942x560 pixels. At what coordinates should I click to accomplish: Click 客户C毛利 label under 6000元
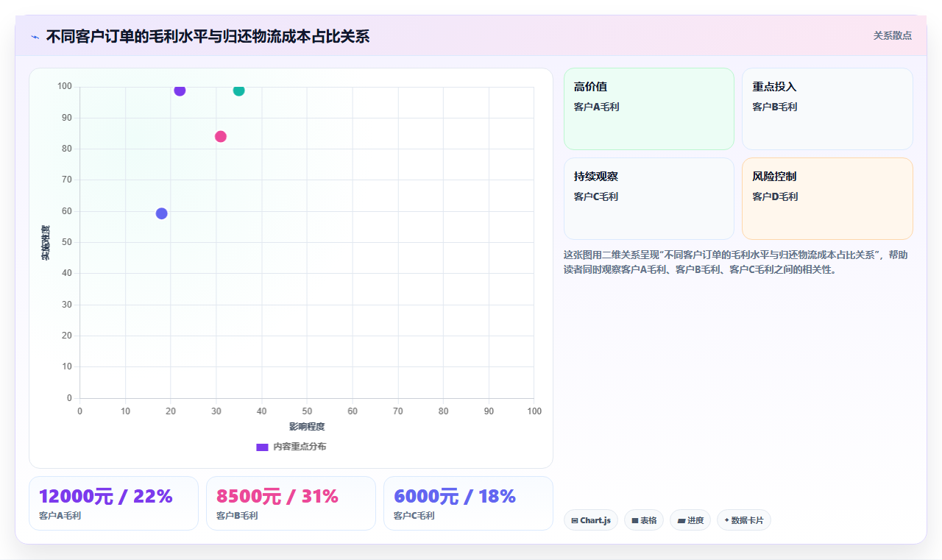[x=414, y=516]
